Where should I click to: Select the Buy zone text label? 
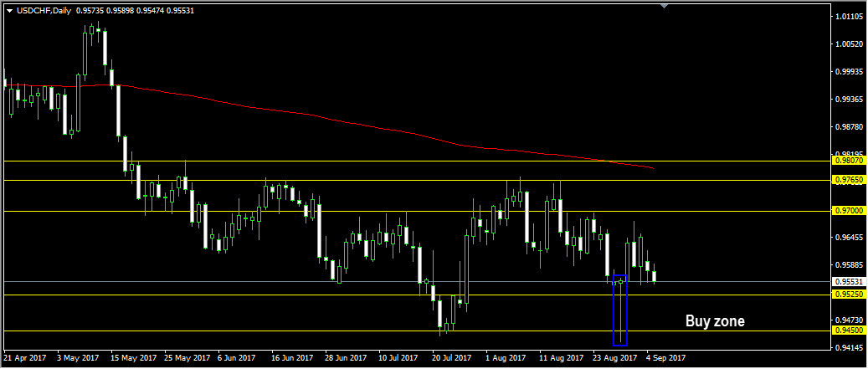click(x=715, y=320)
